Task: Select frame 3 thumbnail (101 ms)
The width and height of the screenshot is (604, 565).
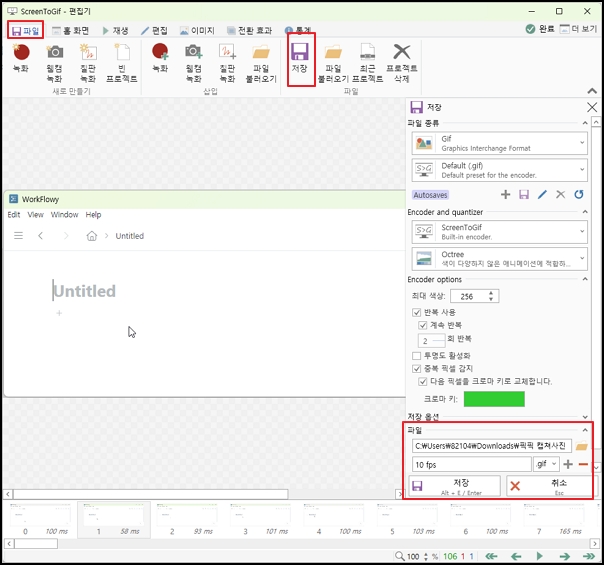Action: point(261,520)
